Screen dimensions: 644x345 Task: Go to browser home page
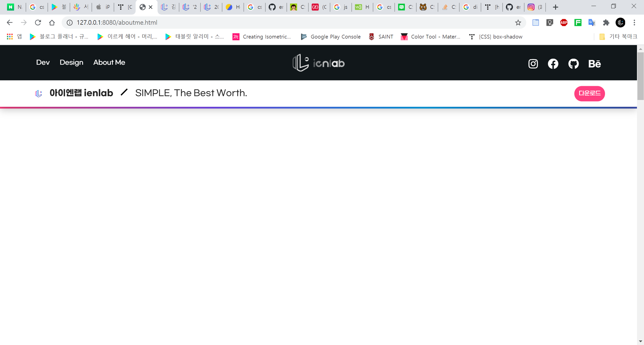click(52, 23)
